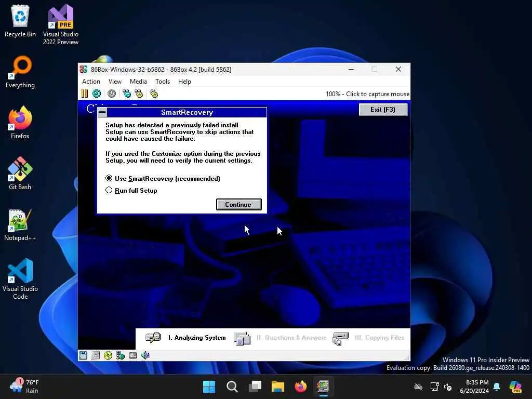Open Firefox desktop shortcut
The image size is (532, 399).
coord(20,123)
